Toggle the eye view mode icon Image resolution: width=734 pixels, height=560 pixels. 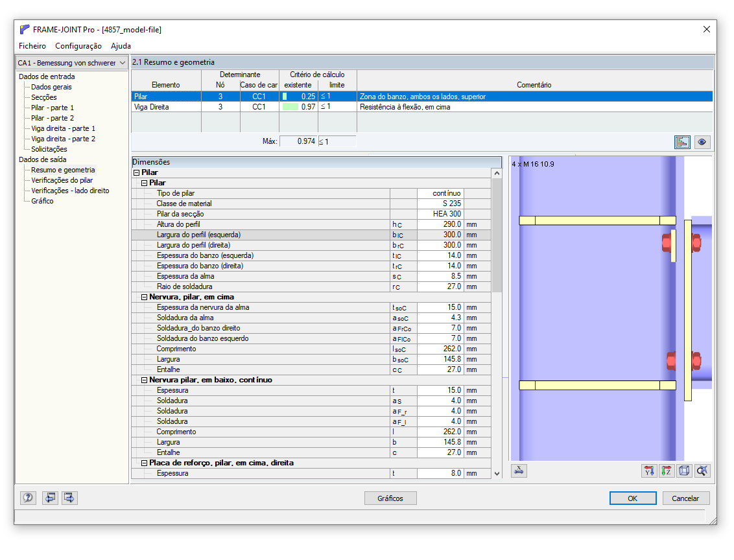point(702,142)
